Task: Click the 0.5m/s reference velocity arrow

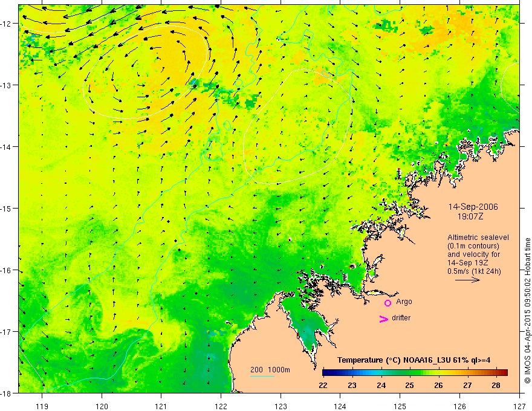Action: point(467,280)
